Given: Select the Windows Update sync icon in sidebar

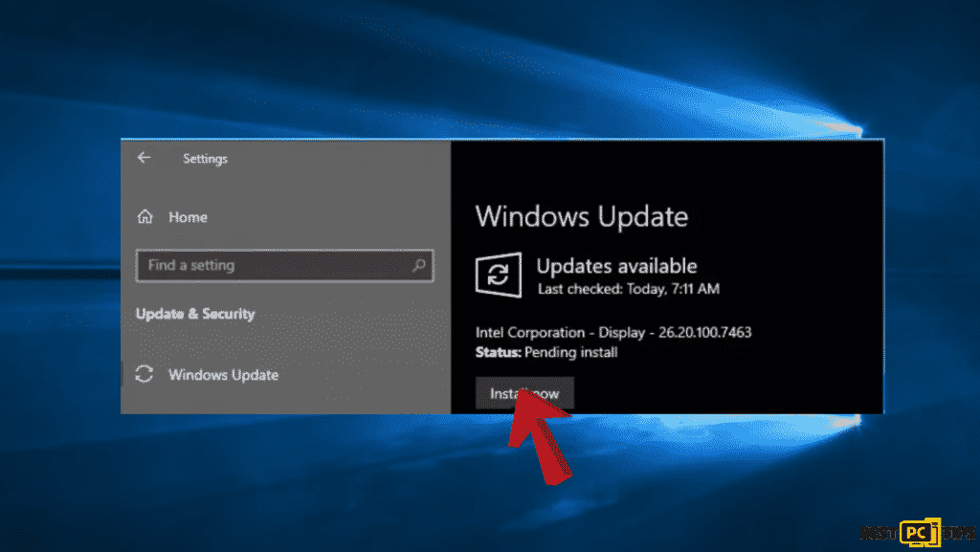Looking at the screenshot, I should coord(145,374).
